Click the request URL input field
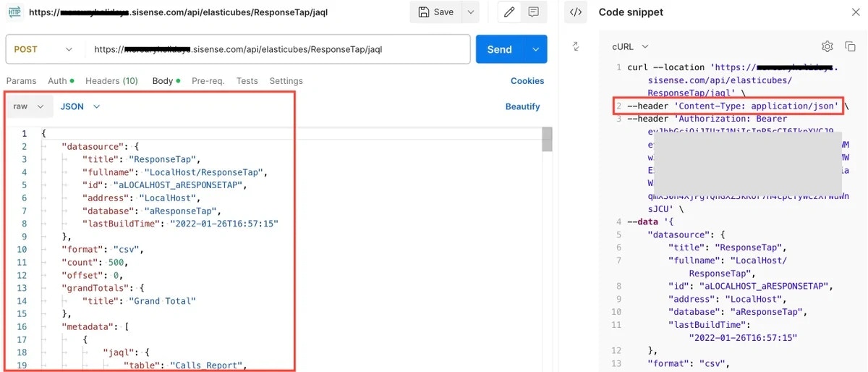This screenshot has height=372, width=868. 278,49
